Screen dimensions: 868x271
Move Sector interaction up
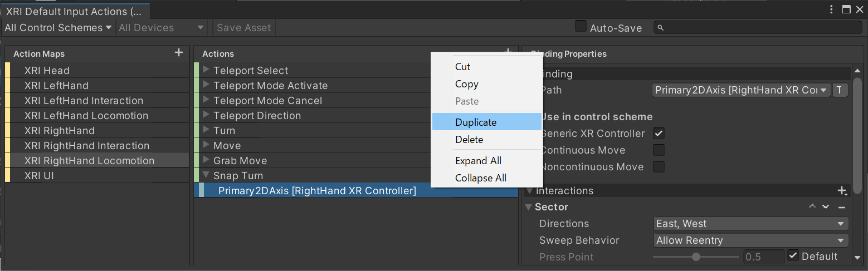[x=812, y=207]
